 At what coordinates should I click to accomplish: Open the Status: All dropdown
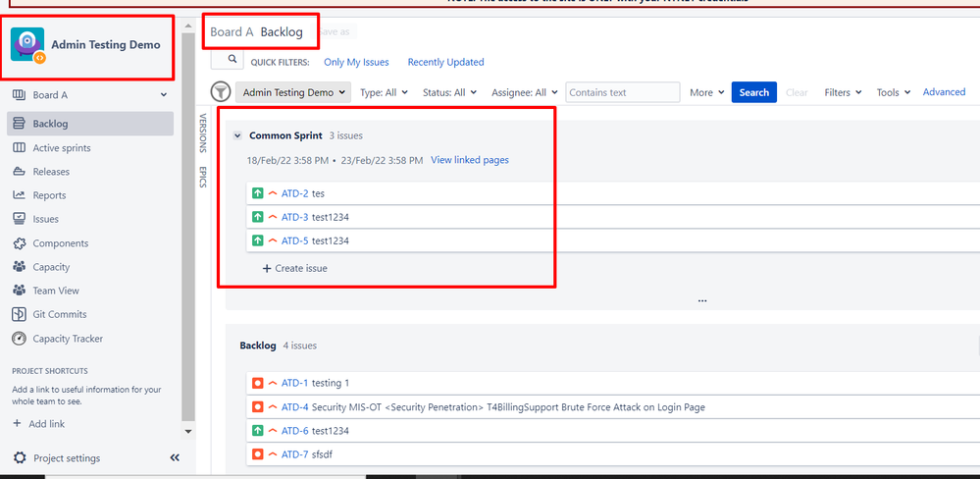click(449, 92)
